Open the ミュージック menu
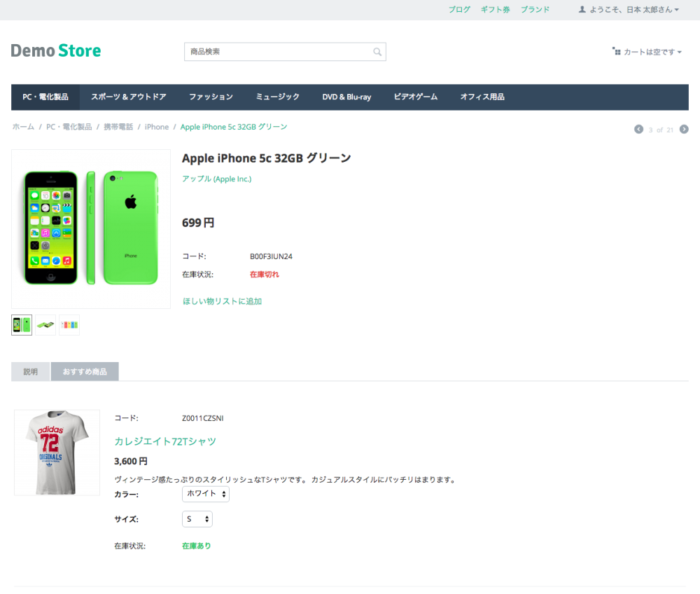The width and height of the screenshot is (700, 594). (278, 97)
